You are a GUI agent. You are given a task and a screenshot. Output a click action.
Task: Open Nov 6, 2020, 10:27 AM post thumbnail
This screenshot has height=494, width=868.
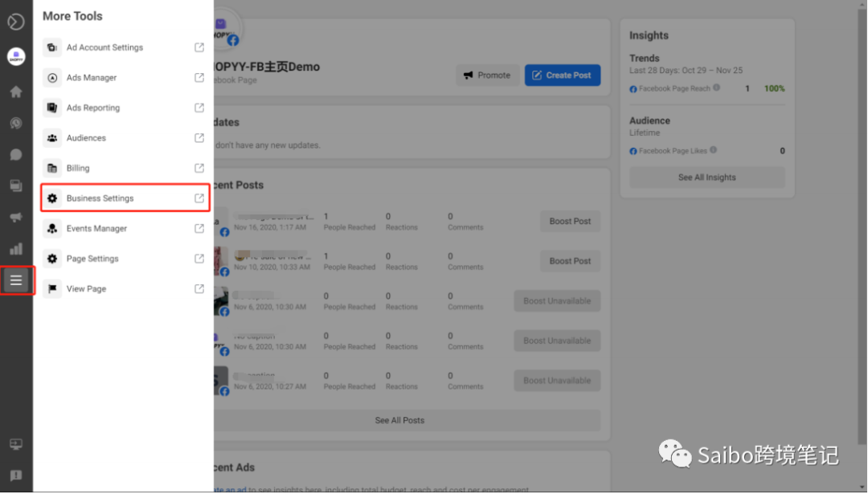tap(222, 381)
